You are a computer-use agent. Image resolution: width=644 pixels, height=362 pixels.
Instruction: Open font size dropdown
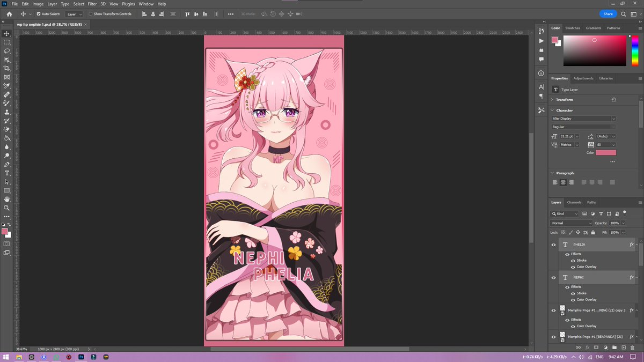click(577, 136)
